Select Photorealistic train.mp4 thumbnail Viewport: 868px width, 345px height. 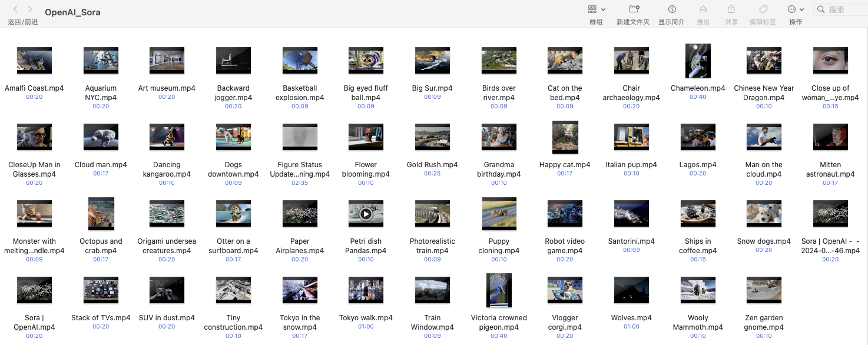[x=432, y=214]
